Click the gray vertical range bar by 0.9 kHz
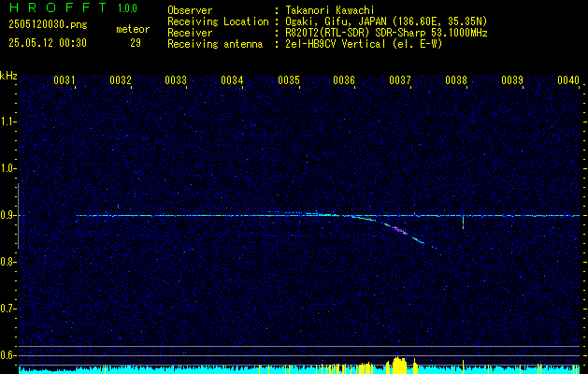Image resolution: width=588 pixels, height=374 pixels. 19,216
